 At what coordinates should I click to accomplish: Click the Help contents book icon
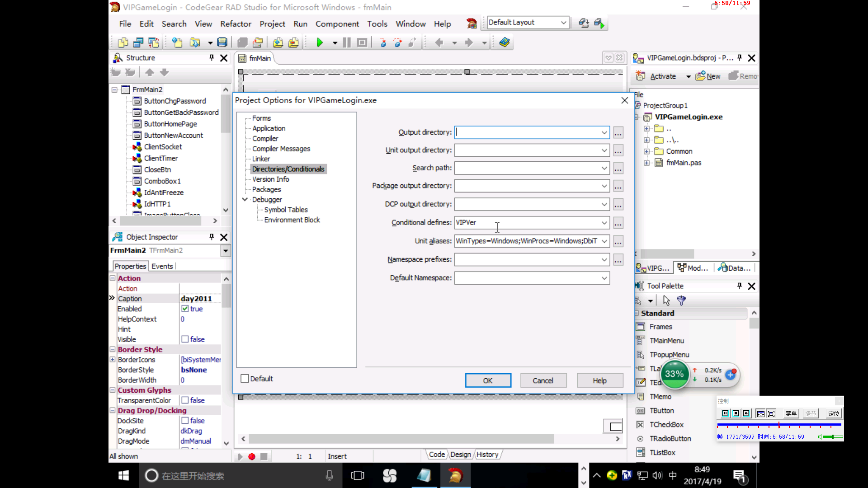[x=505, y=42]
